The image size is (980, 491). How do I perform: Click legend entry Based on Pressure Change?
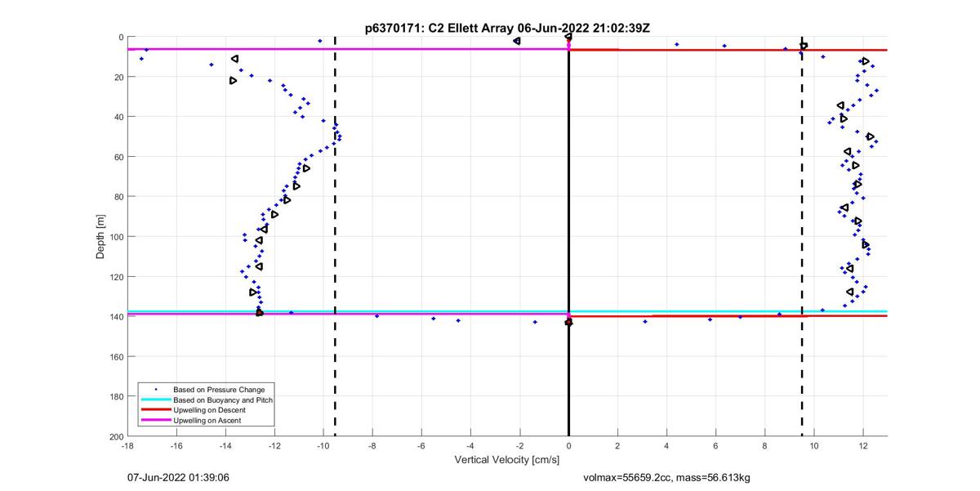tap(218, 390)
